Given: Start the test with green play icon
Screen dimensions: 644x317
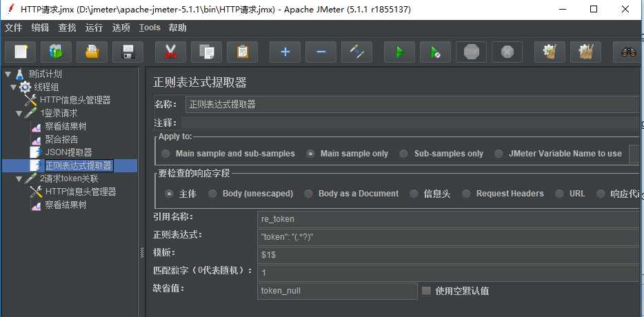Looking at the screenshot, I should click(x=399, y=52).
